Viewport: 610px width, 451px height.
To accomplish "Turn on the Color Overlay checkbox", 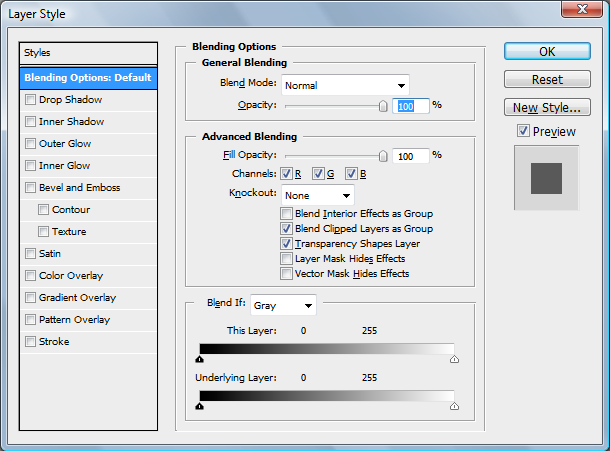I will 30,276.
